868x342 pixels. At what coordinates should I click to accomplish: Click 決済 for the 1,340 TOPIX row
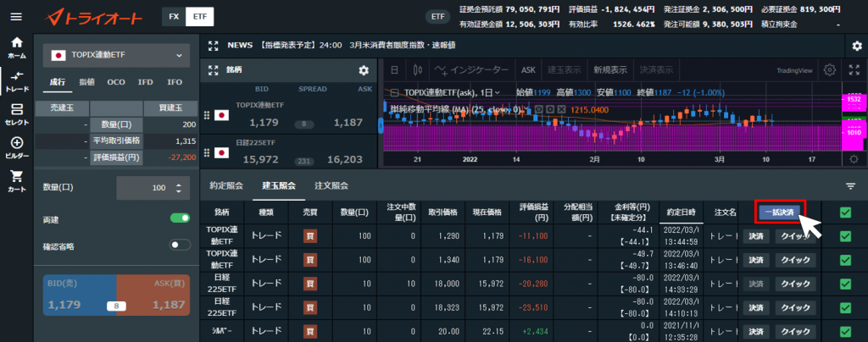click(x=755, y=260)
